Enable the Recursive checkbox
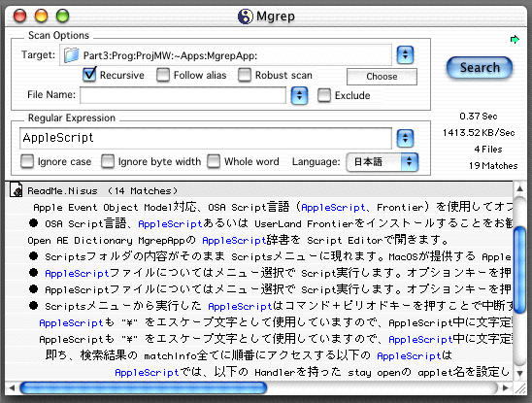This screenshot has width=532, height=403. point(89,75)
